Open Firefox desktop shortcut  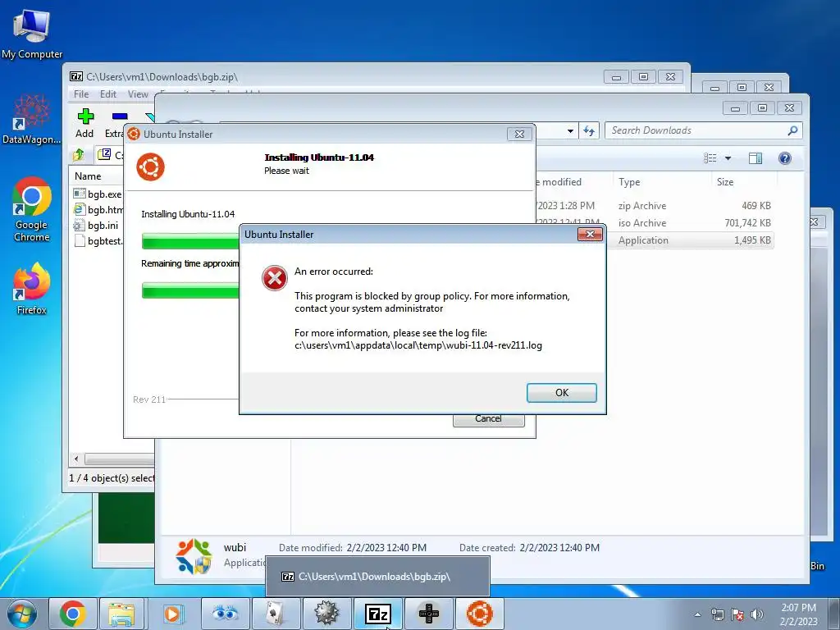tap(32, 289)
